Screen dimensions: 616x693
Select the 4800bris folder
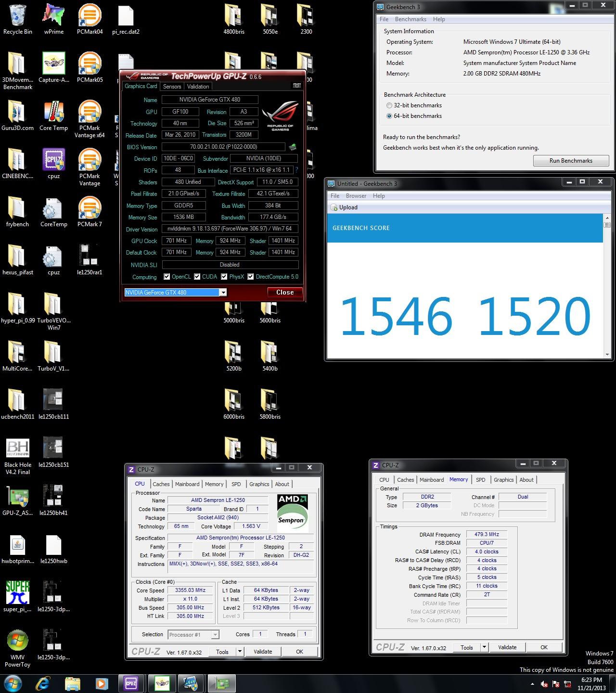pyautogui.click(x=234, y=19)
